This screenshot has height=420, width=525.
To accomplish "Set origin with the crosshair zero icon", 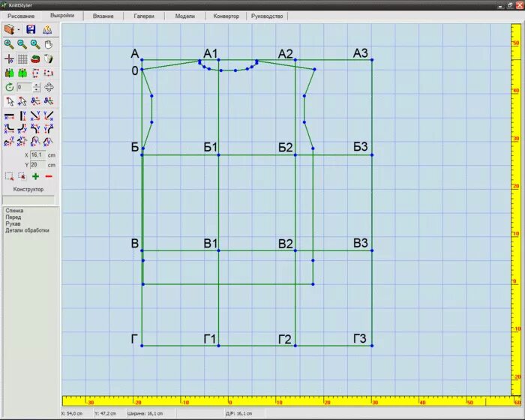I will (9, 59).
